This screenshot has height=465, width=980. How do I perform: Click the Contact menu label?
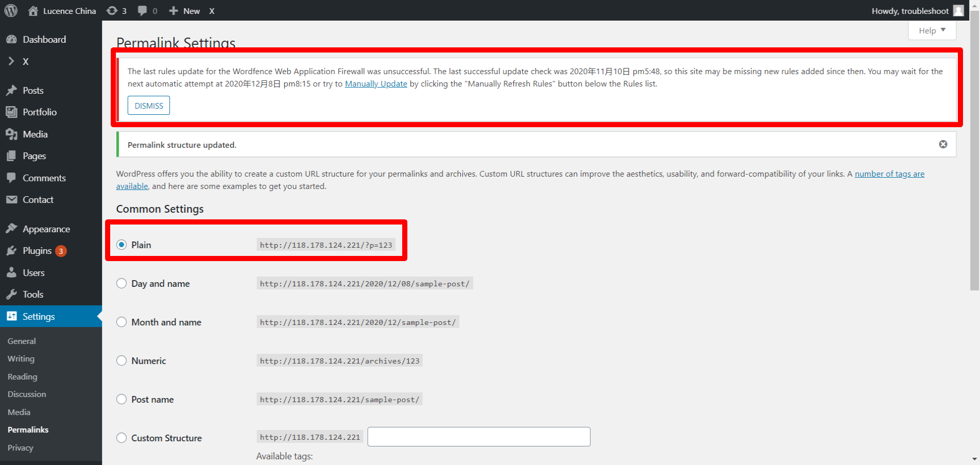(x=38, y=200)
